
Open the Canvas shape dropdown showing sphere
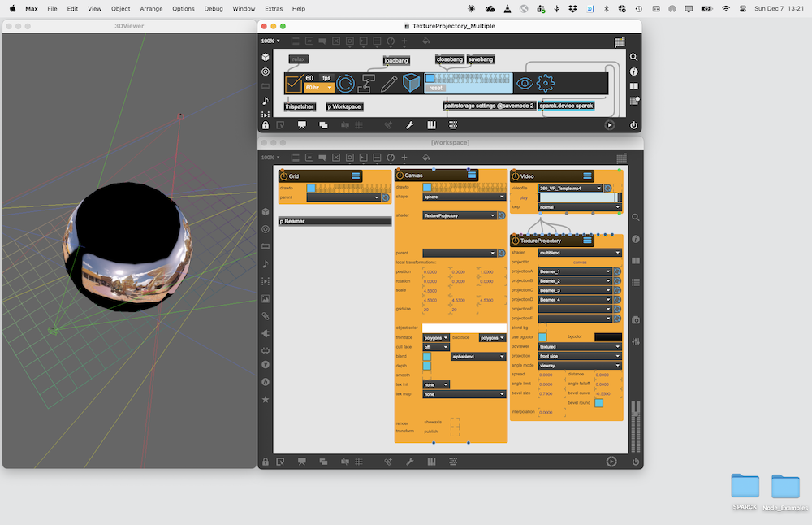(464, 197)
